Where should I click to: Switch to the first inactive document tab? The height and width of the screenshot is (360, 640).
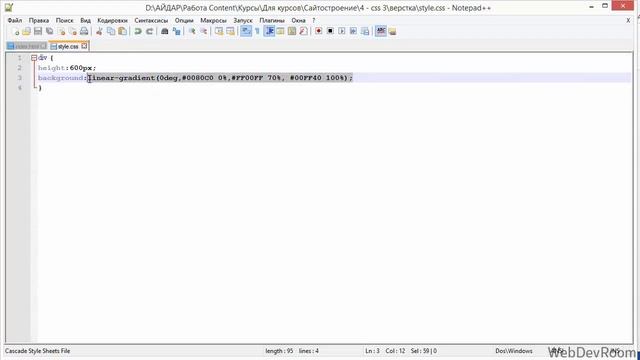click(x=27, y=46)
